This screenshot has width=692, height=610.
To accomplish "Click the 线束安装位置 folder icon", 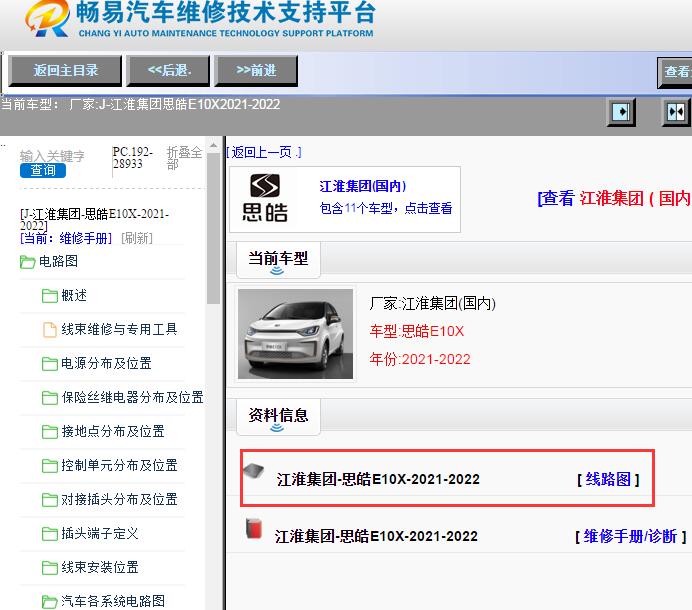I will pos(50,568).
